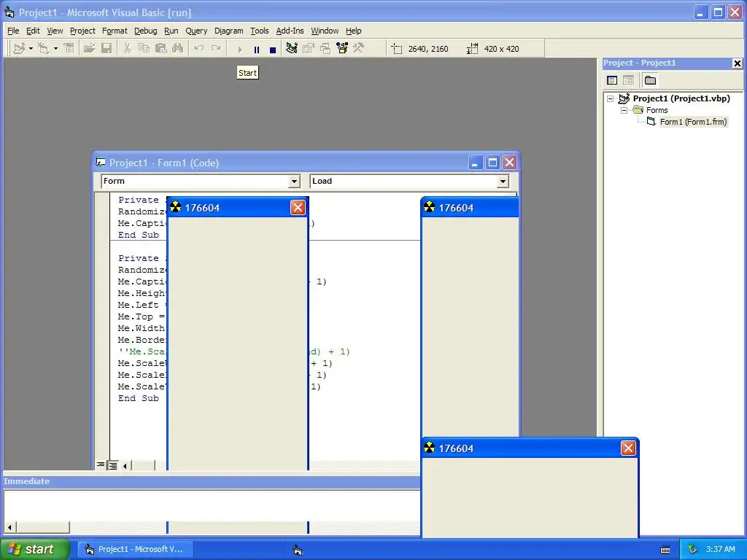The image size is (747, 560).
Task: Open the Toolbox hammer-wrench icon
Action: (x=359, y=49)
